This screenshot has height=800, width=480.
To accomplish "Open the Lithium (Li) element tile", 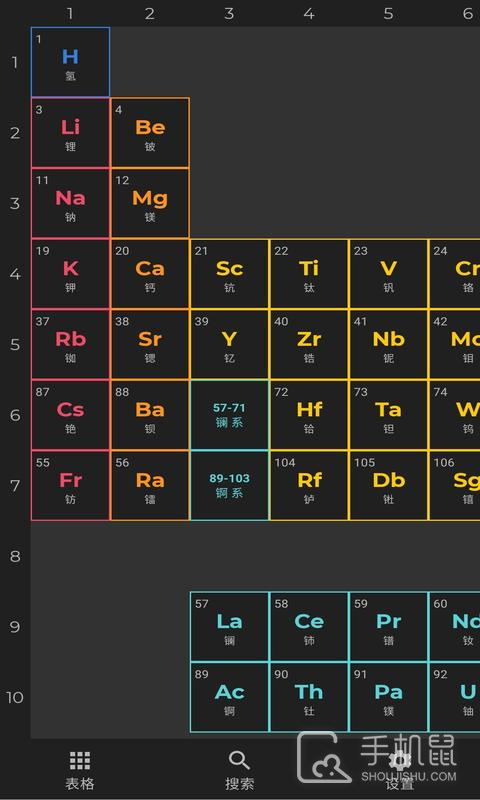I will coord(70,133).
